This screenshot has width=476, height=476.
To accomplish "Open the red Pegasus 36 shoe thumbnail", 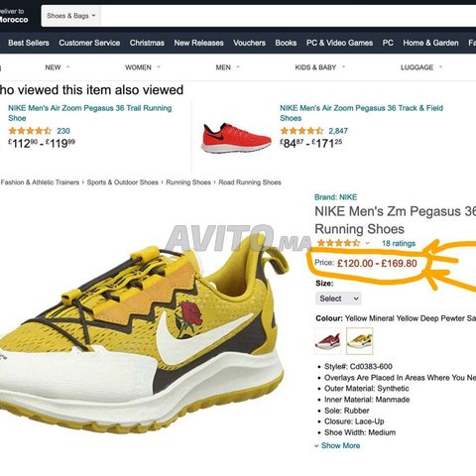I will (x=236, y=138).
